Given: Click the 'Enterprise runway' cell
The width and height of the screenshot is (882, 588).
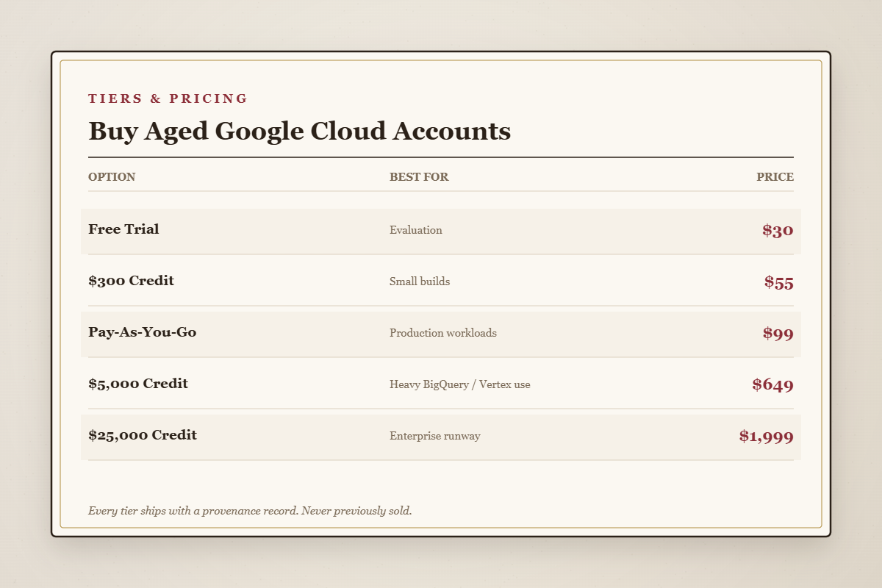Looking at the screenshot, I should click(x=435, y=436).
